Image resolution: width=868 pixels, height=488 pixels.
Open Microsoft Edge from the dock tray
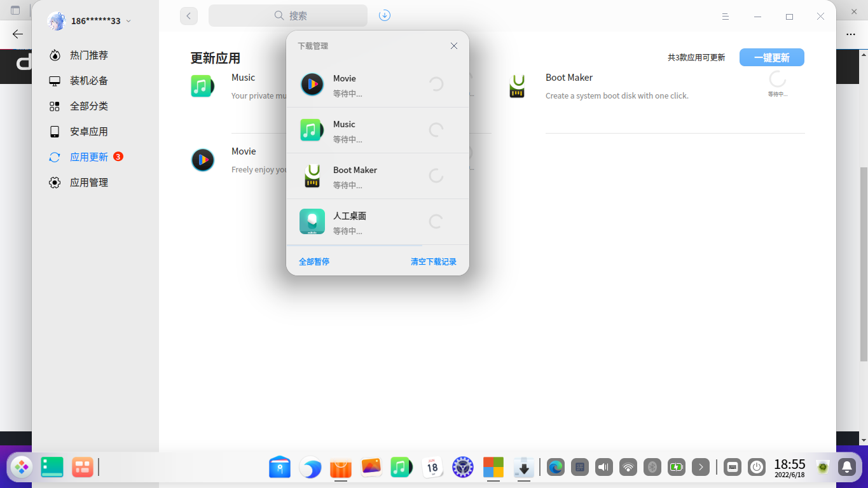click(556, 467)
